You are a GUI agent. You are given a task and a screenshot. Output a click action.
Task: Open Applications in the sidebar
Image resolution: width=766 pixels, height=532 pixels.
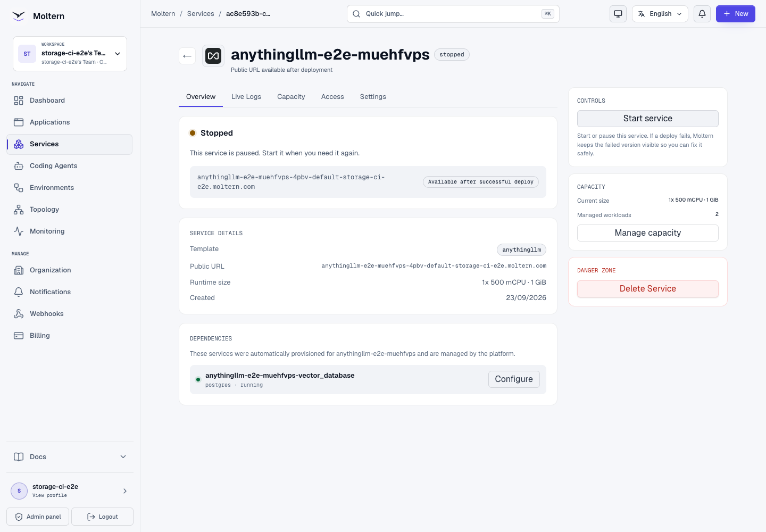click(x=69, y=122)
